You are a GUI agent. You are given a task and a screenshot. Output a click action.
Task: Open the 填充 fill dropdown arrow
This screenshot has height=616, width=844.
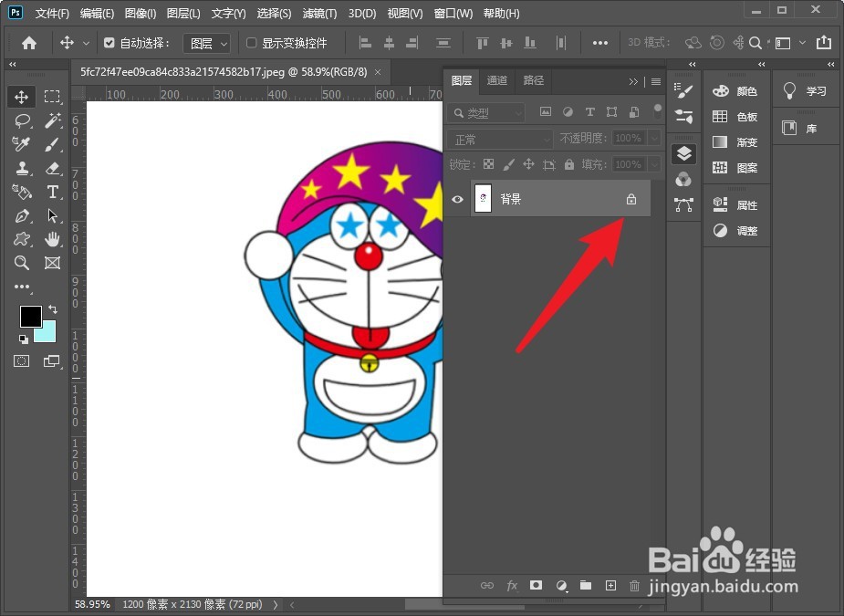(x=654, y=164)
